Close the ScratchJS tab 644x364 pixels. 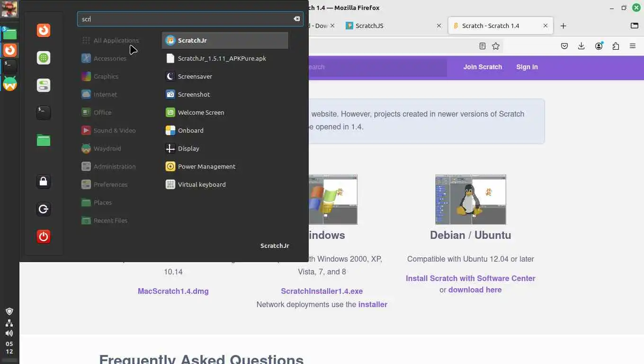click(x=439, y=26)
